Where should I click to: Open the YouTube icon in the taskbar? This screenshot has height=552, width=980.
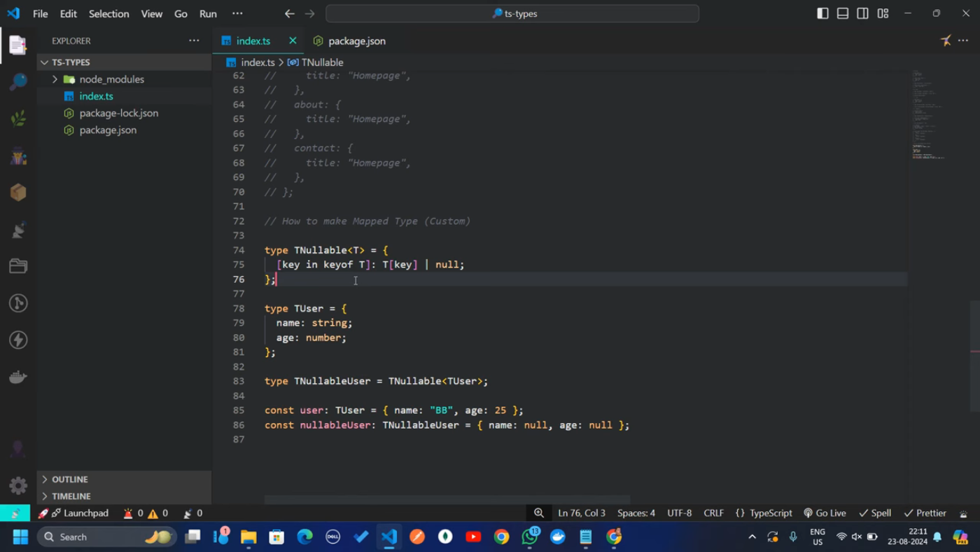click(x=473, y=537)
